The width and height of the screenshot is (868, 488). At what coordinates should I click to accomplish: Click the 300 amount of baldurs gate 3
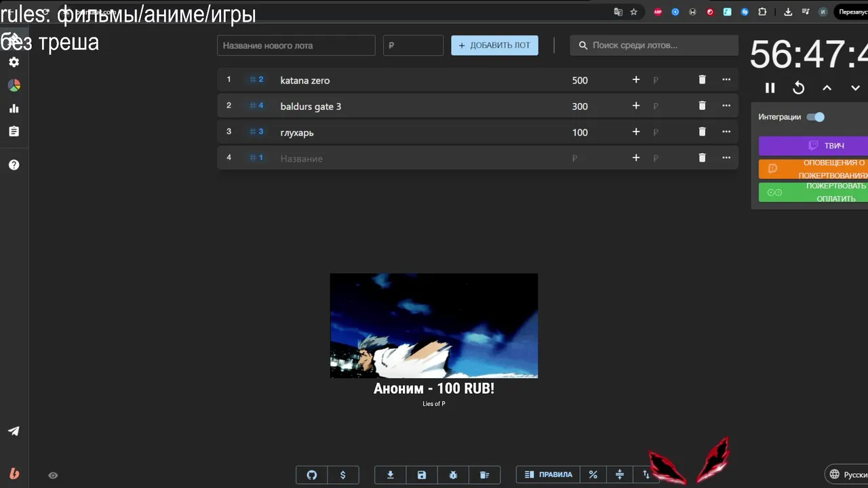coord(580,106)
